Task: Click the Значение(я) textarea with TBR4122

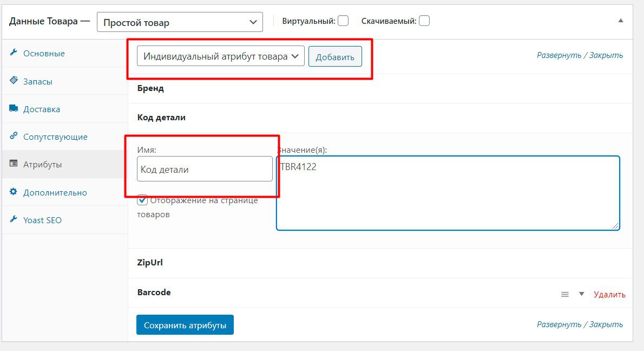Action: (448, 193)
